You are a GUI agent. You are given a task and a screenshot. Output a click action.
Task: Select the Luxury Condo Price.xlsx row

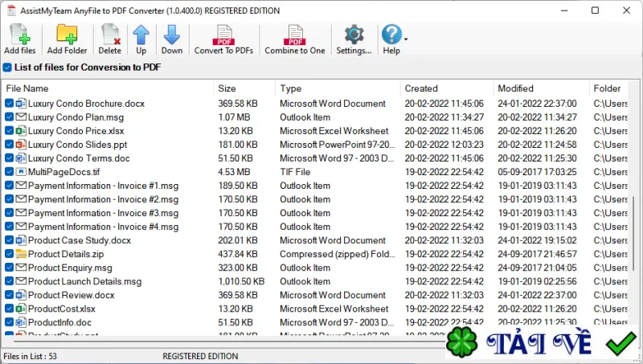[316, 131]
